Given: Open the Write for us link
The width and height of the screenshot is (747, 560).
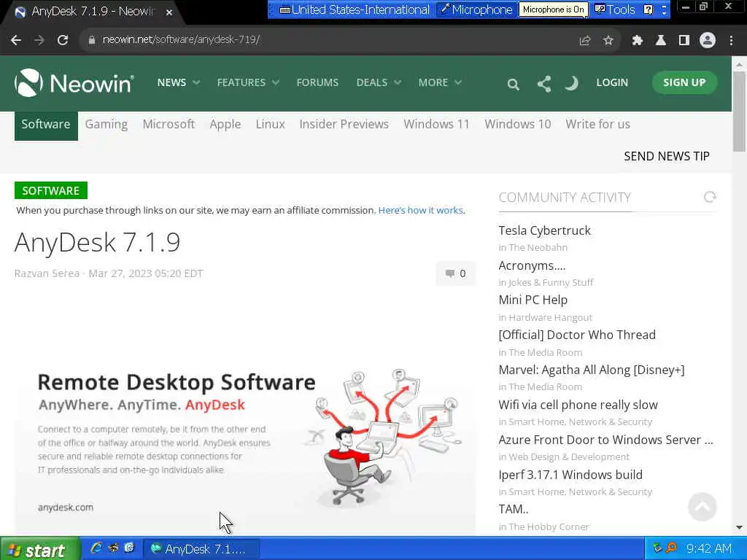Looking at the screenshot, I should coord(598,124).
